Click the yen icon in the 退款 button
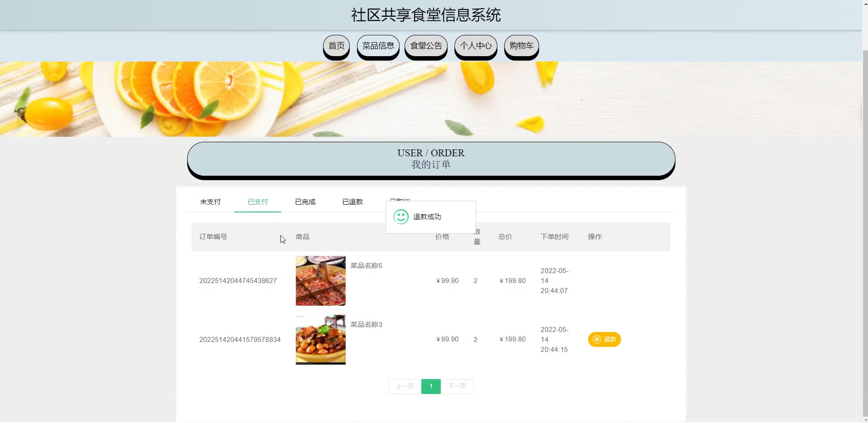Screen dimensions: 868x423 pyautogui.click(x=597, y=340)
